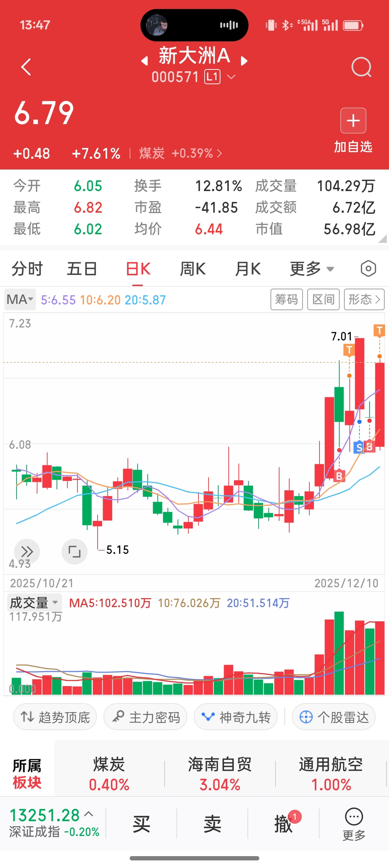
Task: Open the 更多 chart period dropdown
Action: [312, 269]
